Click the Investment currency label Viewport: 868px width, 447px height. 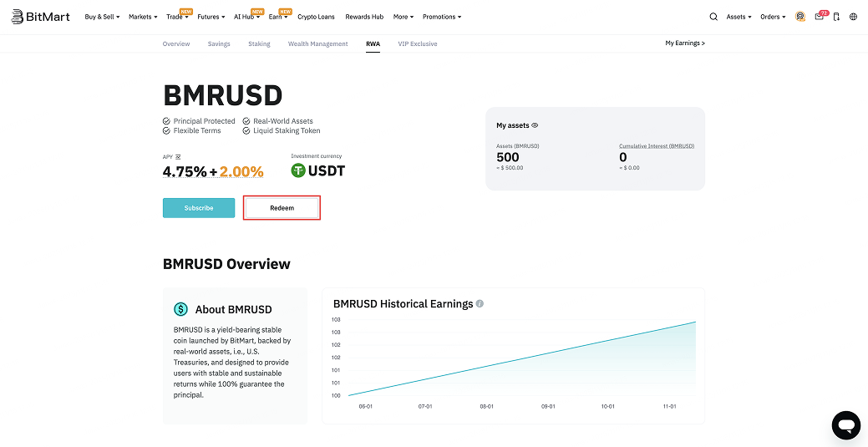[x=316, y=156]
